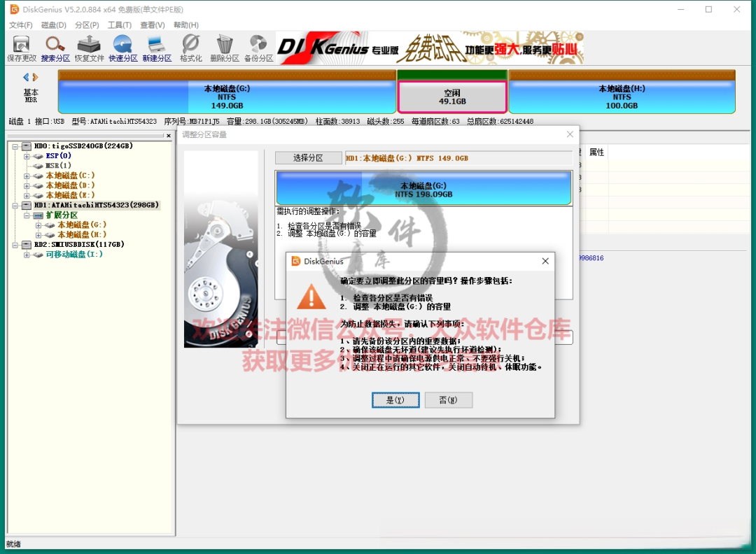
Task: Cancel with the No (否) button
Action: pos(449,400)
